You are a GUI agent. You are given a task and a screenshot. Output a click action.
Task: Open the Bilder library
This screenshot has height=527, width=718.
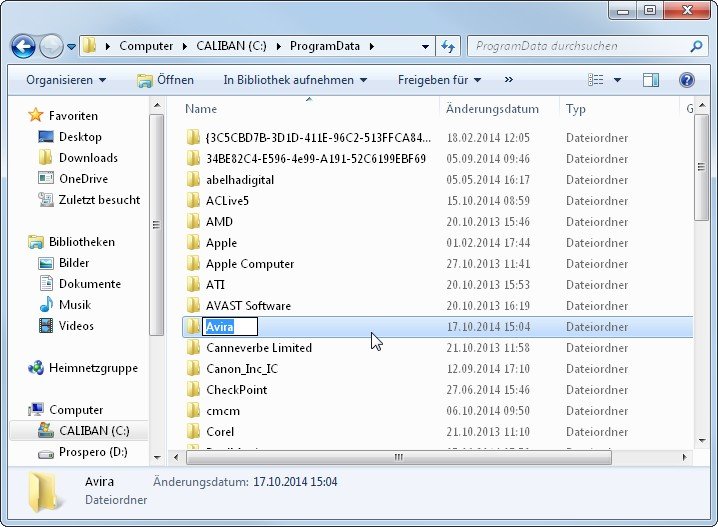pos(74,263)
